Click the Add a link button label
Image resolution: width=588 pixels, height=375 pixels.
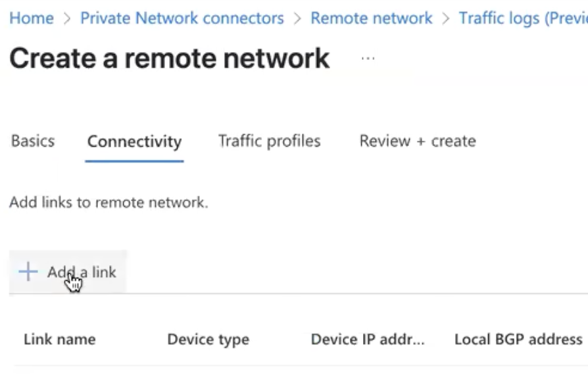click(x=82, y=272)
